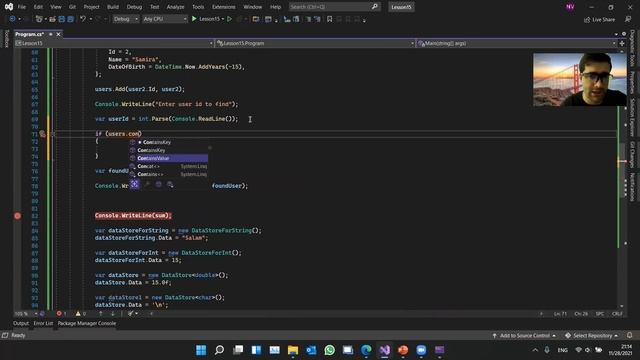
Task: Select the Contains<> System.Linq suggestion
Action: [169, 174]
